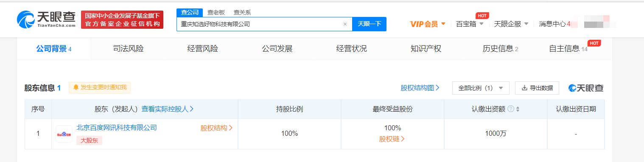Switch to the 经营状况 tab

click(x=352, y=49)
